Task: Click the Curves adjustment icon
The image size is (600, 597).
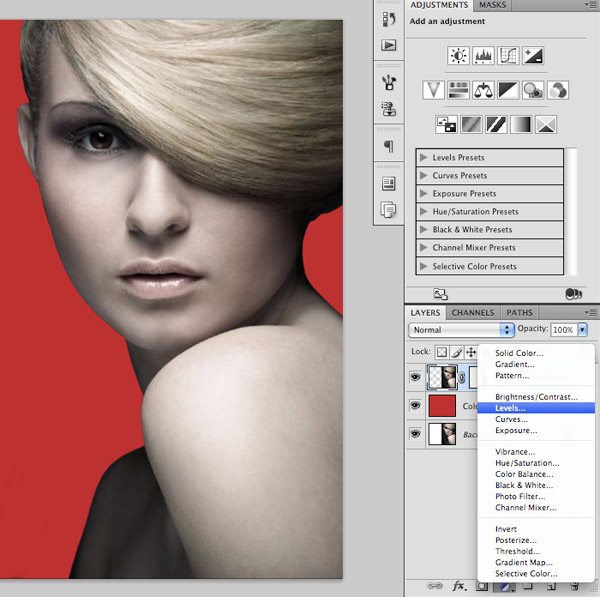Action: coord(508,56)
